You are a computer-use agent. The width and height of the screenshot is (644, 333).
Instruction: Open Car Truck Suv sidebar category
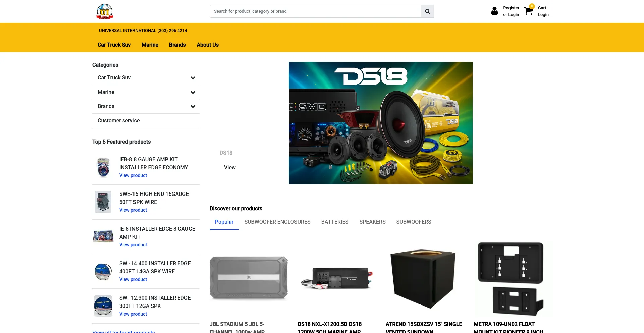click(114, 77)
